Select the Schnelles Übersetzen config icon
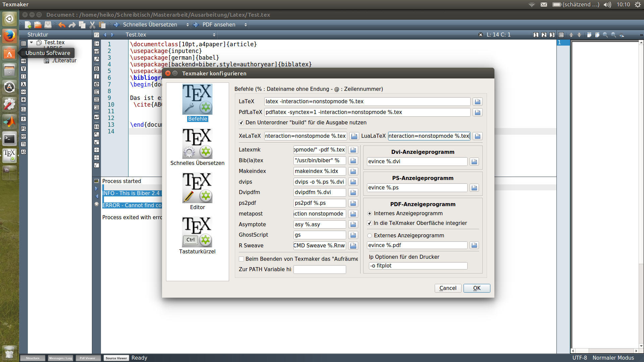644x362 pixels. (x=197, y=144)
